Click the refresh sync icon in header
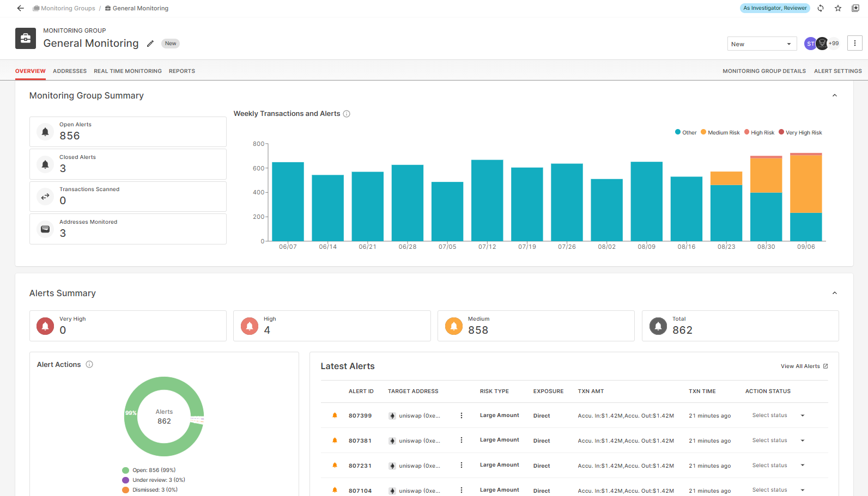This screenshot has height=496, width=868. click(x=821, y=8)
